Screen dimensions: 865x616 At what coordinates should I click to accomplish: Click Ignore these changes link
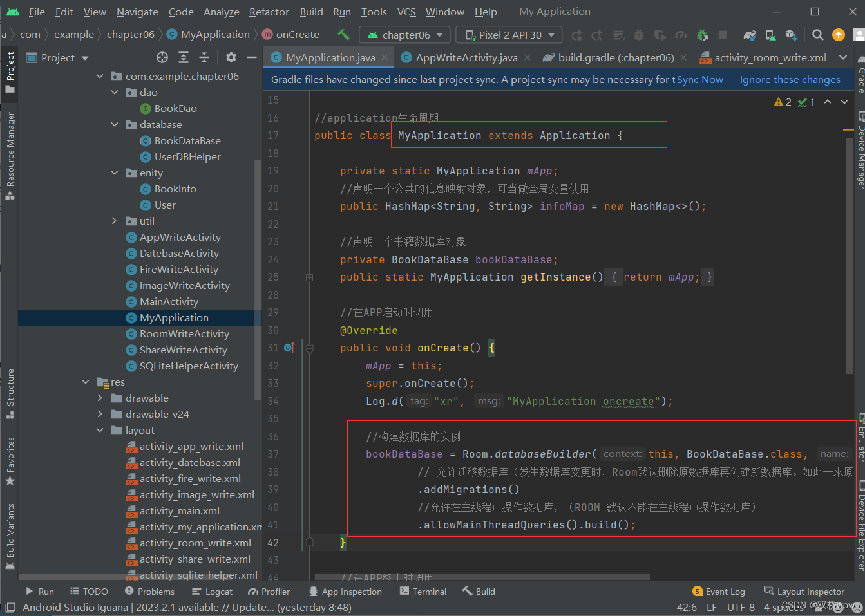[790, 79]
